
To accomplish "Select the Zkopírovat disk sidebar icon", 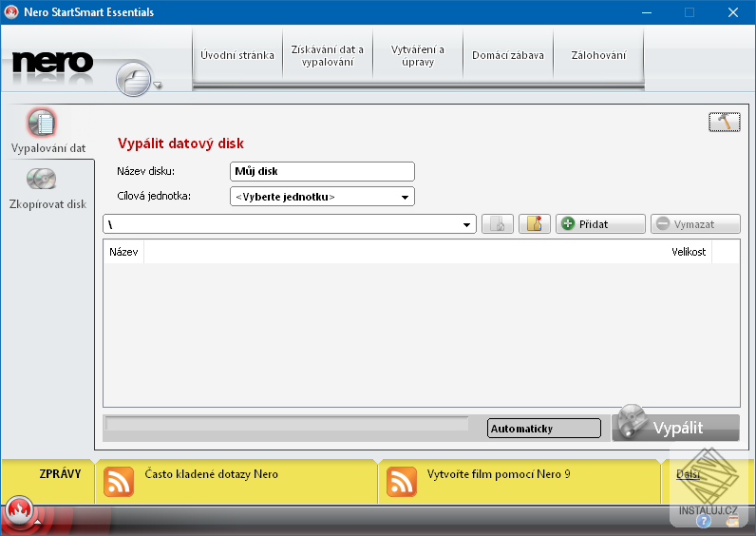I will (x=42, y=179).
